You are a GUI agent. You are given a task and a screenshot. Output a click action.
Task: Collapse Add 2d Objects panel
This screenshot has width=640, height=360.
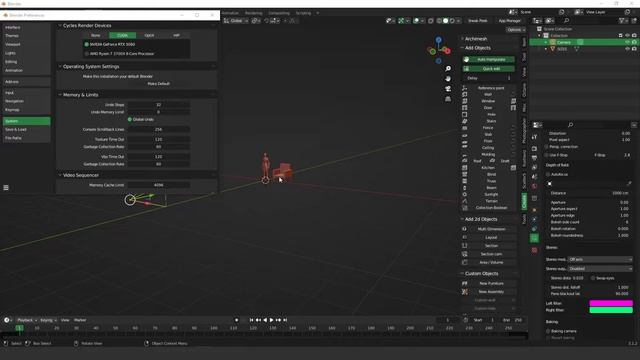pos(462,219)
